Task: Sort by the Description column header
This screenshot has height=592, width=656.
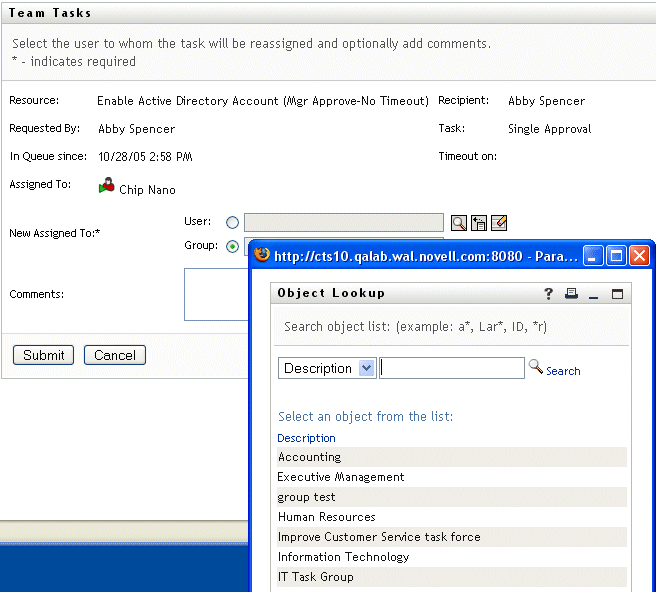Action: [306, 438]
